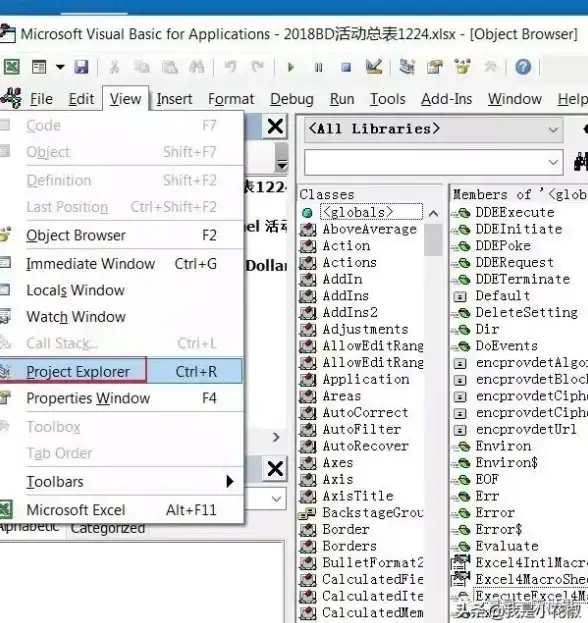Click the Insert UserForm toolbar icon
The image size is (588, 623).
tap(39, 67)
